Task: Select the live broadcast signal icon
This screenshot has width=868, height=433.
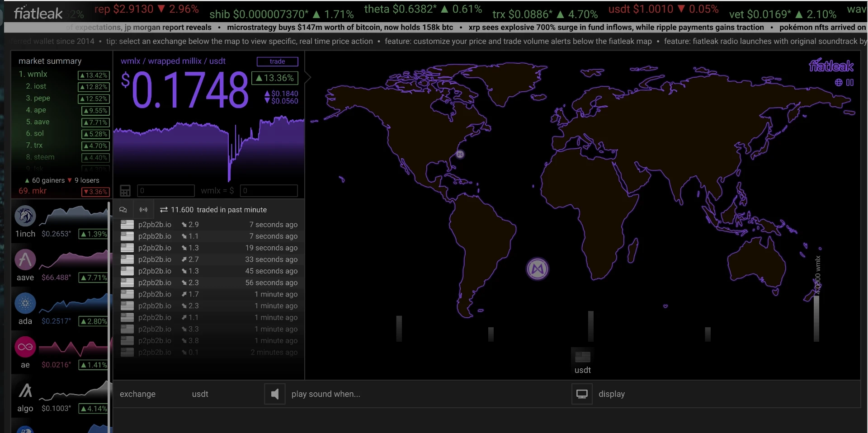Action: pyautogui.click(x=143, y=210)
